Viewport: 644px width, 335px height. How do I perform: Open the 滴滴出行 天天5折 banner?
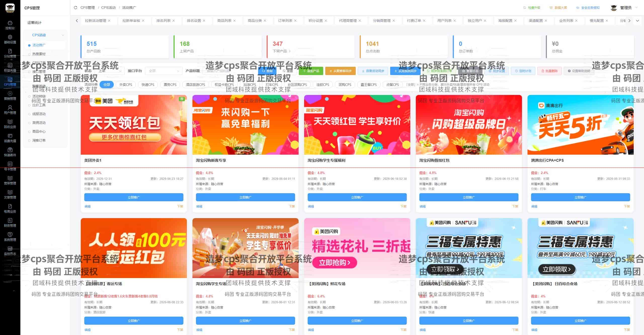coord(580,125)
